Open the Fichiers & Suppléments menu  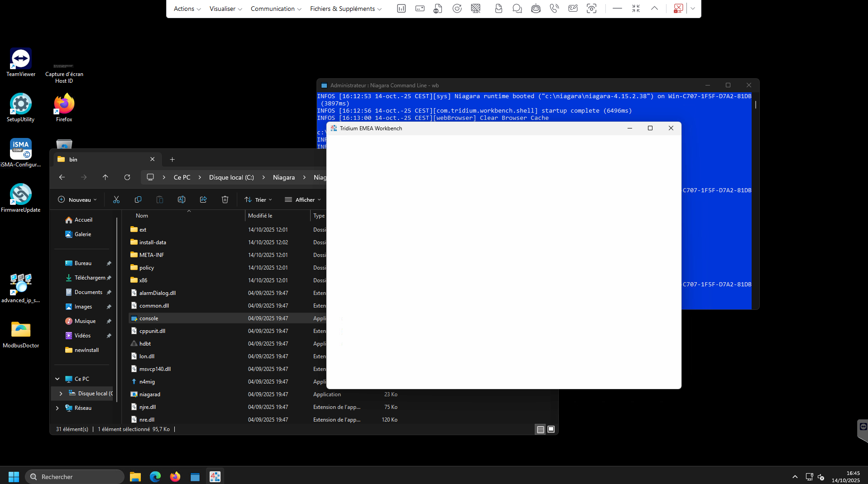[x=345, y=9]
